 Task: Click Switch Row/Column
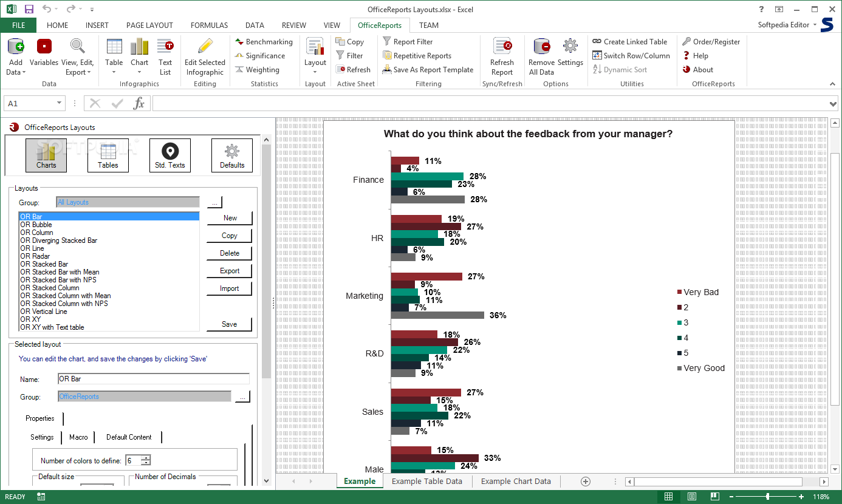pos(631,56)
